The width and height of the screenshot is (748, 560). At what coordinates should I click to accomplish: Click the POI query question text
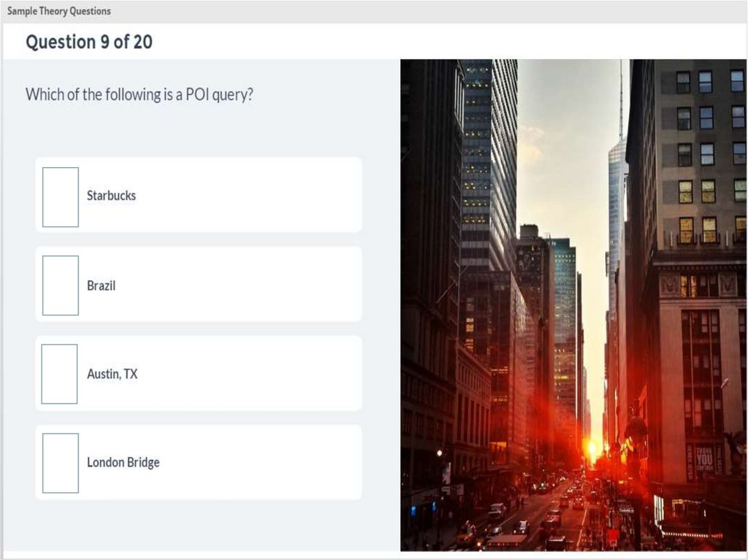click(x=140, y=94)
